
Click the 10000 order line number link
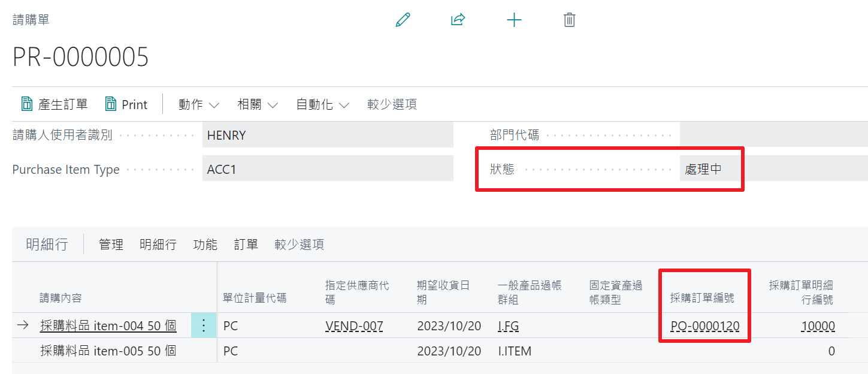818,326
